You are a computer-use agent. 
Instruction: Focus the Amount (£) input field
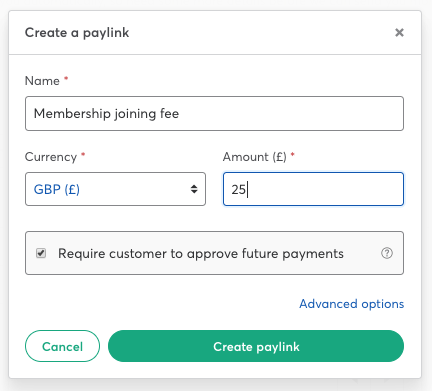coord(313,189)
